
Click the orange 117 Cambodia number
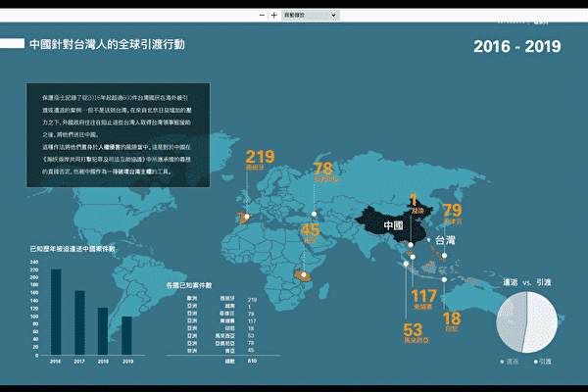click(x=423, y=295)
